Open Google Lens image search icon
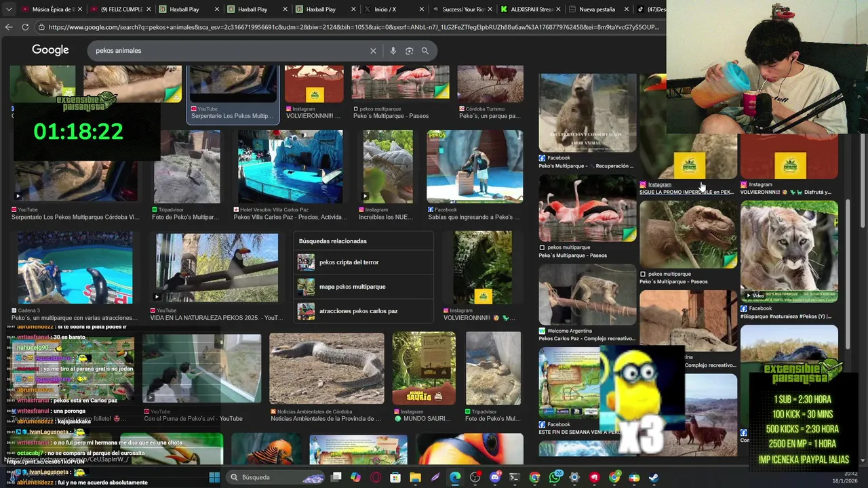Viewport: 868px width, 488px height. [x=409, y=51]
